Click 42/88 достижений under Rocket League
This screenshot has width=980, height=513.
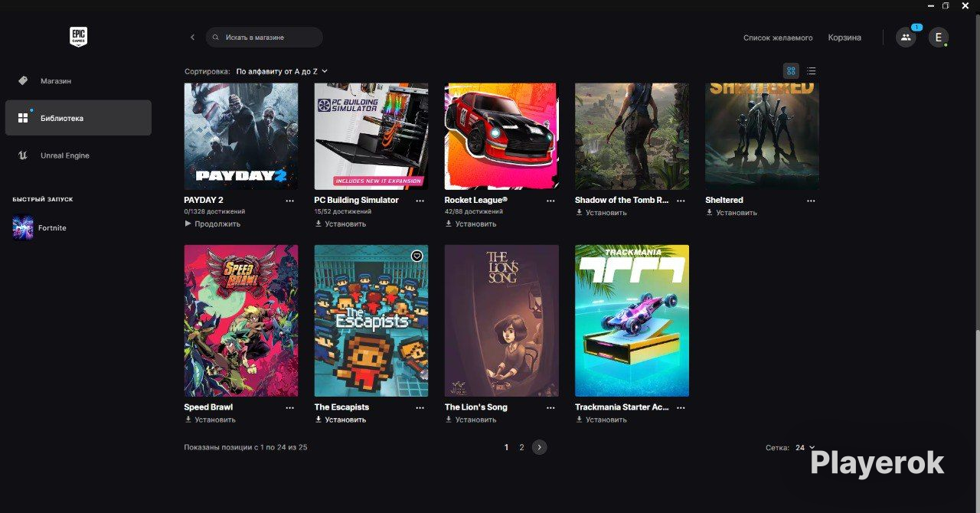(x=473, y=211)
